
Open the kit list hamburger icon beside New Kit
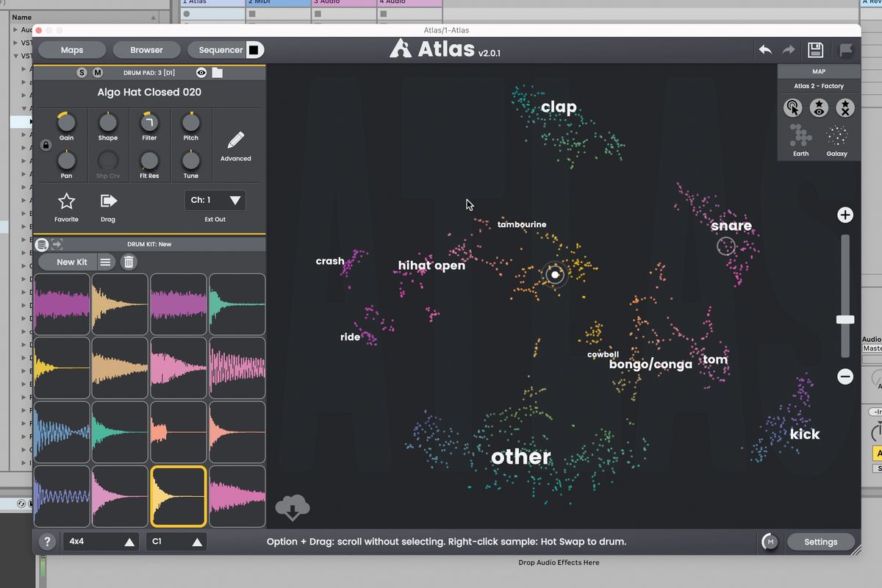click(x=105, y=262)
